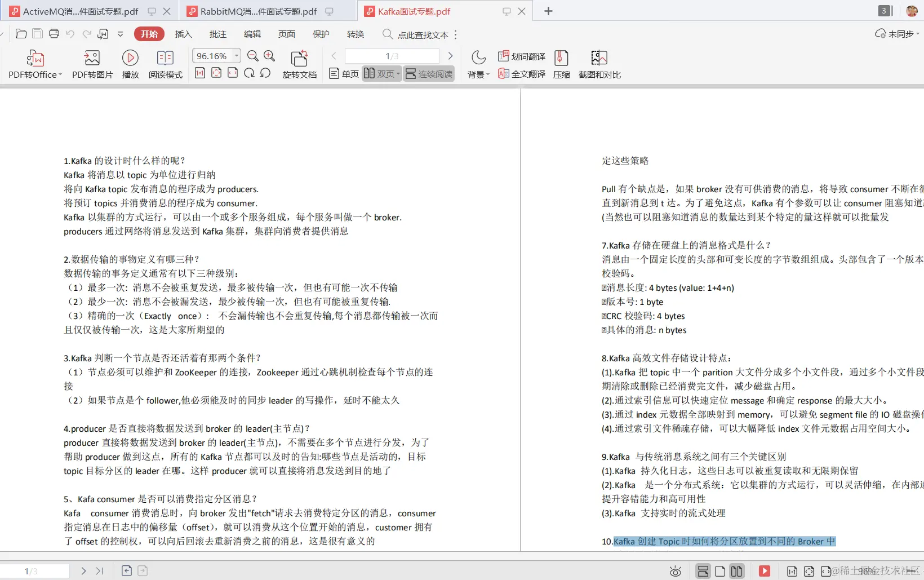Viewport: 924px width, 580px height.
Task: Open the zoom percentage dropdown
Action: (236, 56)
